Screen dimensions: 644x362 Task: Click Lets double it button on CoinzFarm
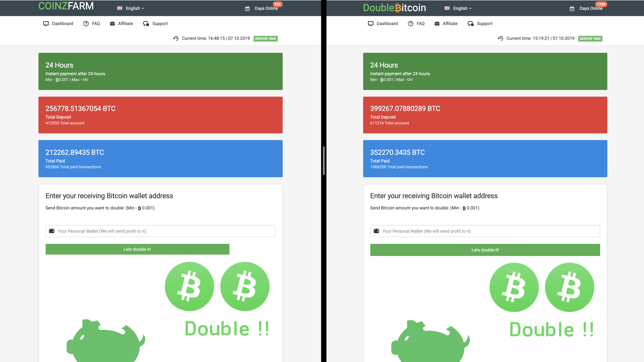click(x=137, y=249)
